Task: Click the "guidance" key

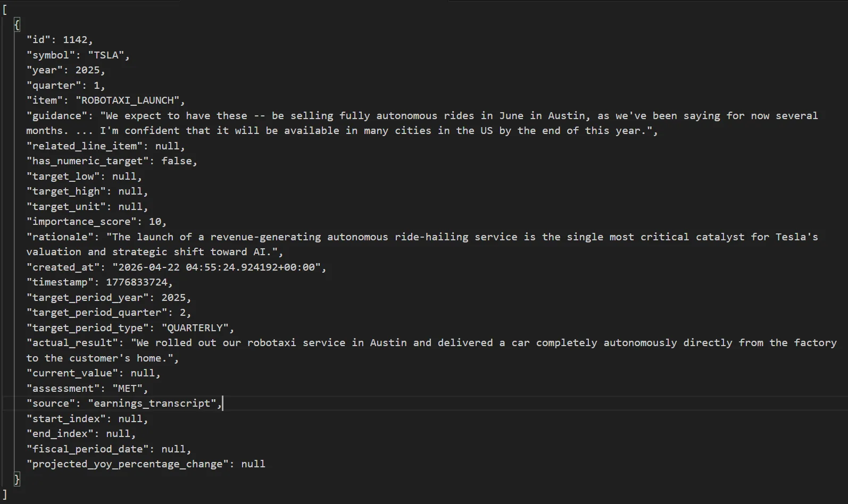Action: pyautogui.click(x=57, y=116)
